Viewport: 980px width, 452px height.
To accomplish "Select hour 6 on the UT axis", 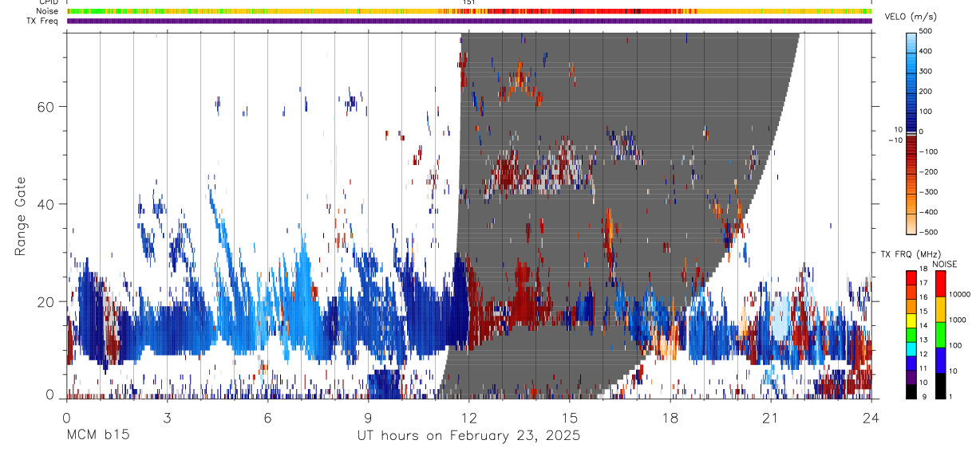I will click(x=267, y=417).
